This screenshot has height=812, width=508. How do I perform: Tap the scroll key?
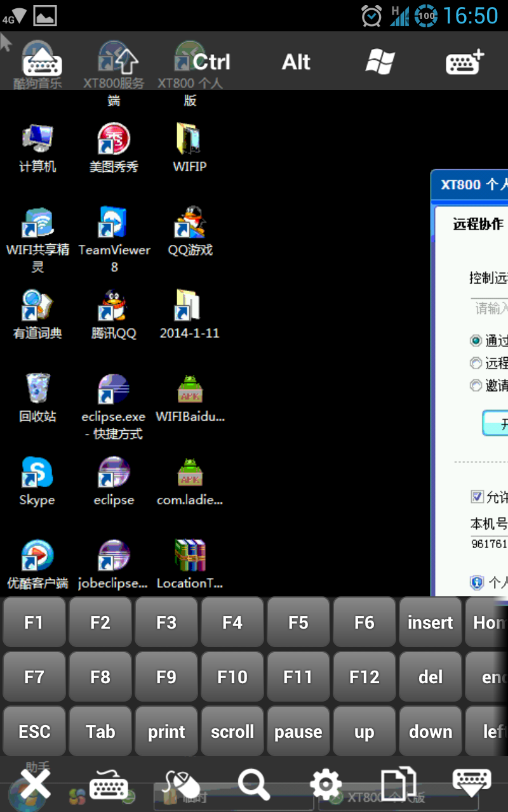[232, 731]
